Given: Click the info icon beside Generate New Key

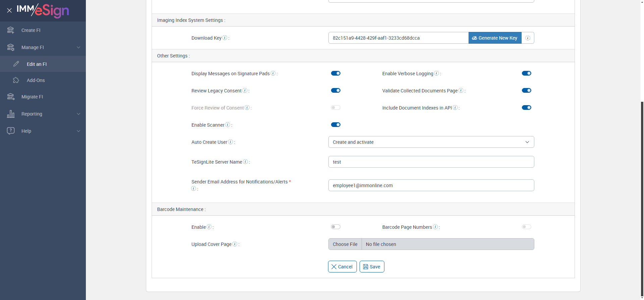Looking at the screenshot, I should (528, 38).
